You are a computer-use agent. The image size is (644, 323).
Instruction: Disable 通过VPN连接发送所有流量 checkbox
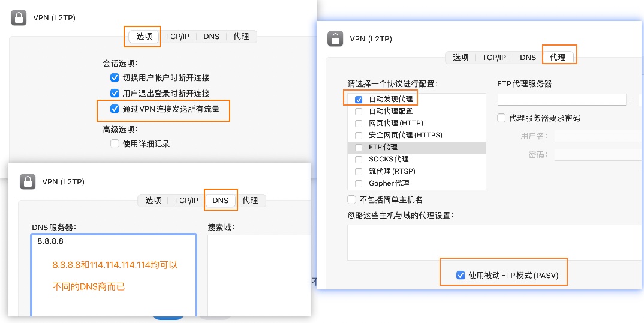tap(115, 109)
